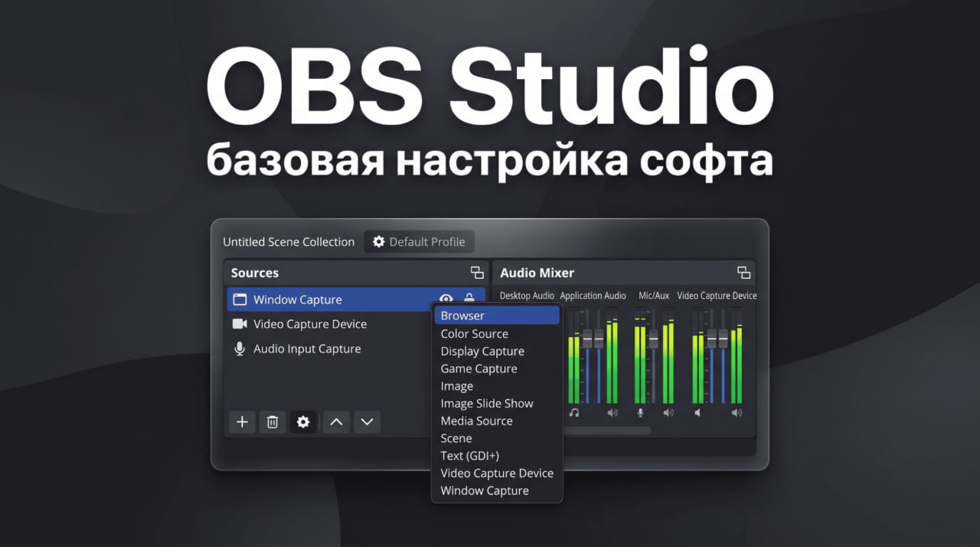
Task: Click the Video Capture Device mixer channel label
Action: click(717, 296)
